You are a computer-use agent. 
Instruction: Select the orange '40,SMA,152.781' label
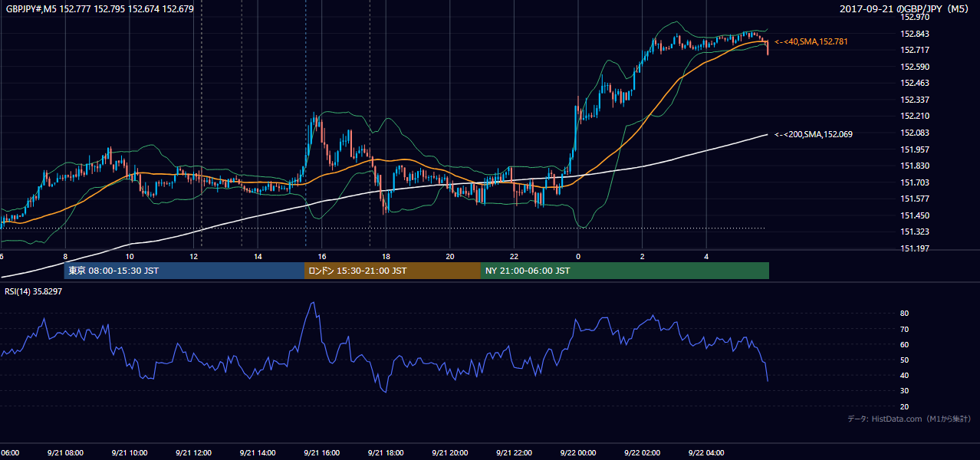812,41
